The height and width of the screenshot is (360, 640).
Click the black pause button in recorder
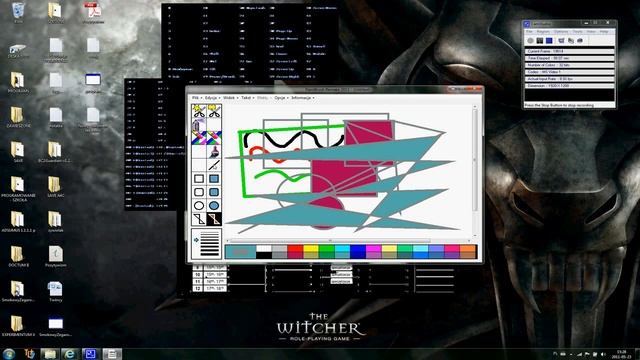(x=540, y=40)
